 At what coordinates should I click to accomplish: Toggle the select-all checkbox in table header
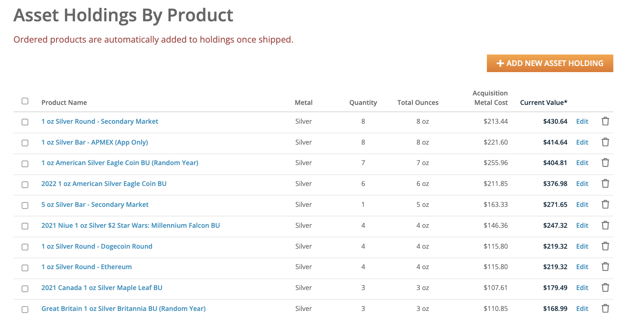pyautogui.click(x=25, y=101)
